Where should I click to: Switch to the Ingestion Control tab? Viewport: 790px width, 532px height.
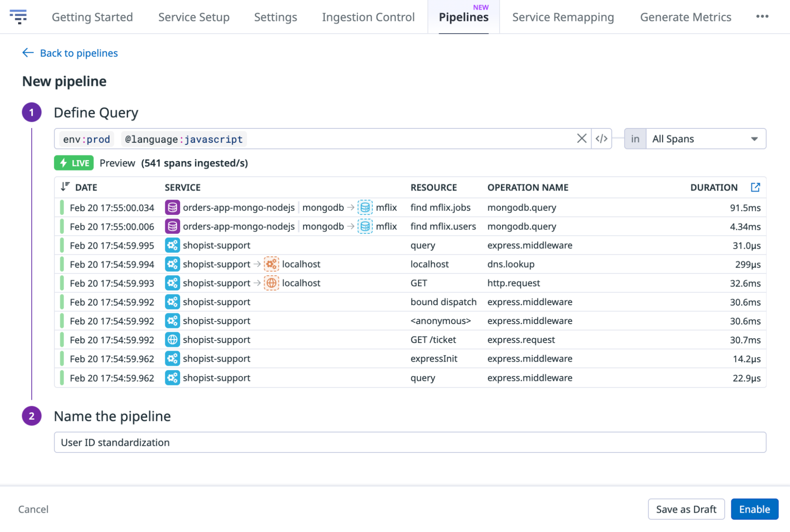(368, 17)
